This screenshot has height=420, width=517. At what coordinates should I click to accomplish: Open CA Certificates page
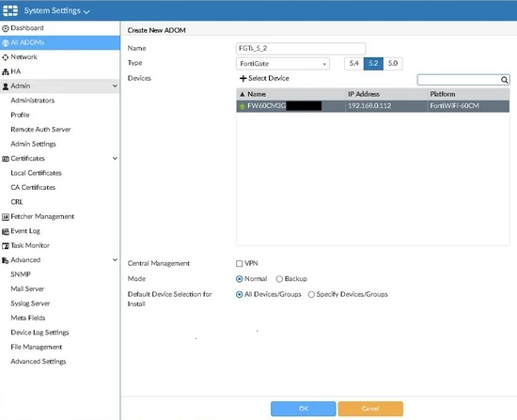(33, 188)
